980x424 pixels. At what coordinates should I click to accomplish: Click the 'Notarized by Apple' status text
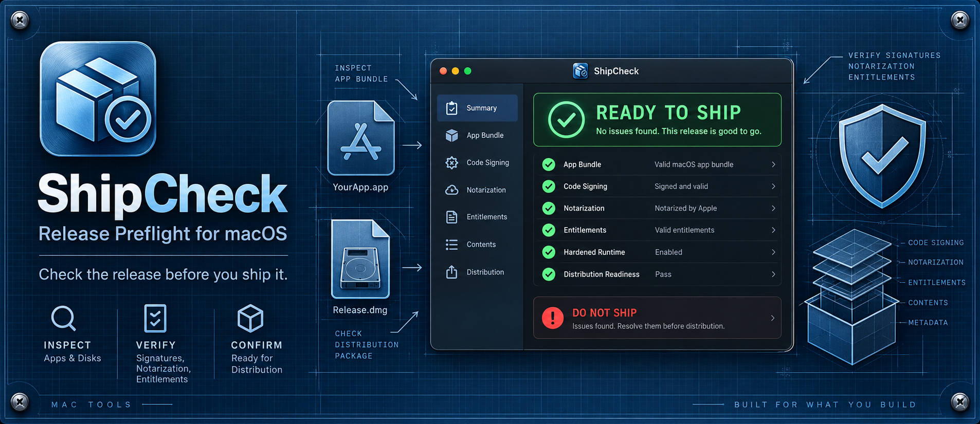[686, 208]
